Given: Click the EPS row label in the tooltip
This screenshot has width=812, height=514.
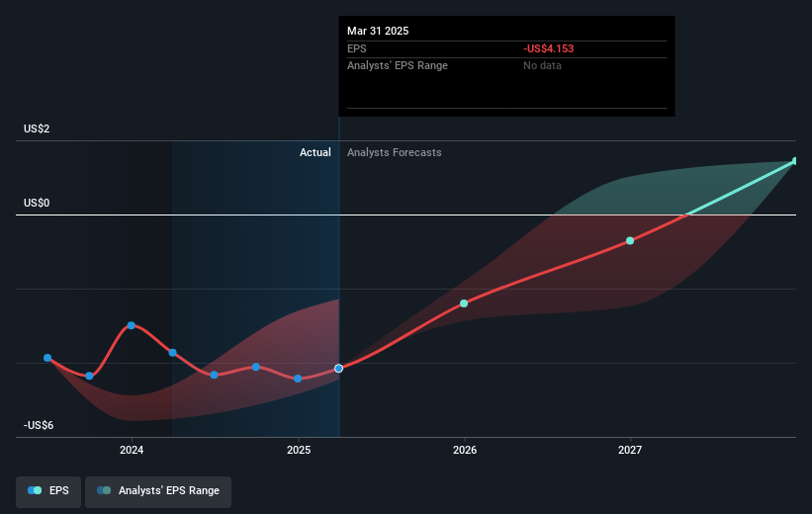Looking at the screenshot, I should (357, 48).
